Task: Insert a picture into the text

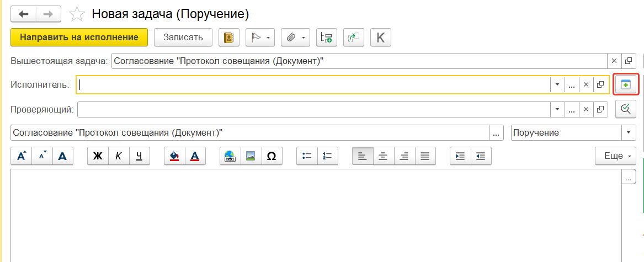Action: 251,156
